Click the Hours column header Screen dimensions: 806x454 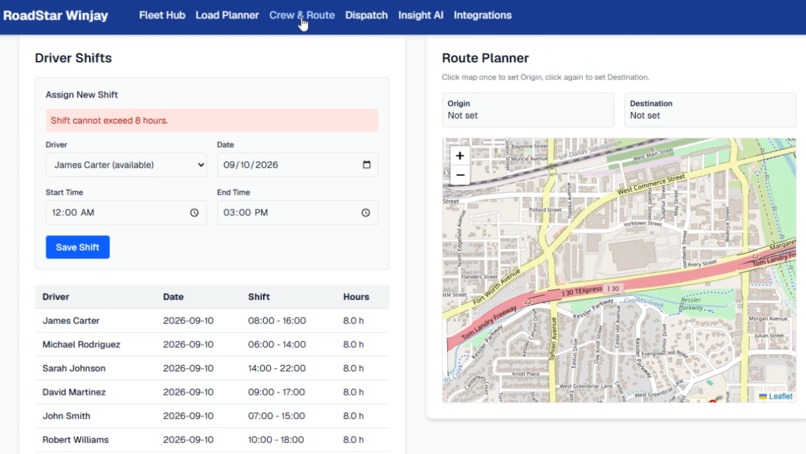point(356,297)
